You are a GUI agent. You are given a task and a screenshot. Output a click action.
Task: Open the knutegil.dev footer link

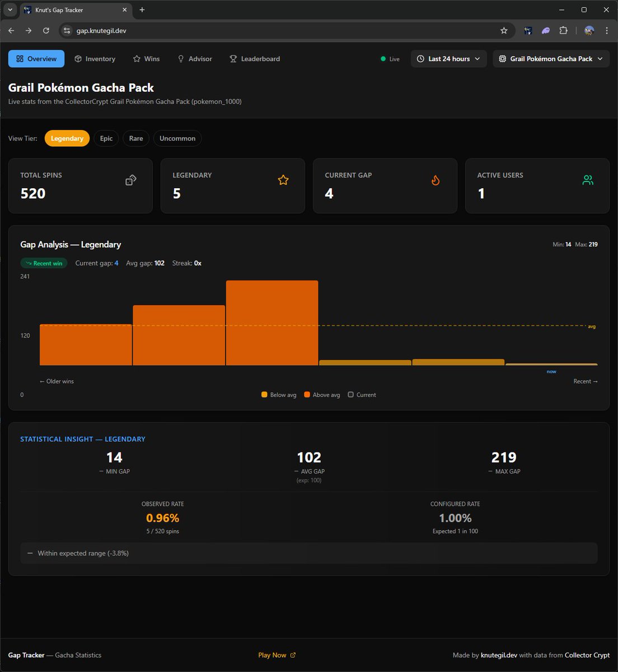(499, 655)
